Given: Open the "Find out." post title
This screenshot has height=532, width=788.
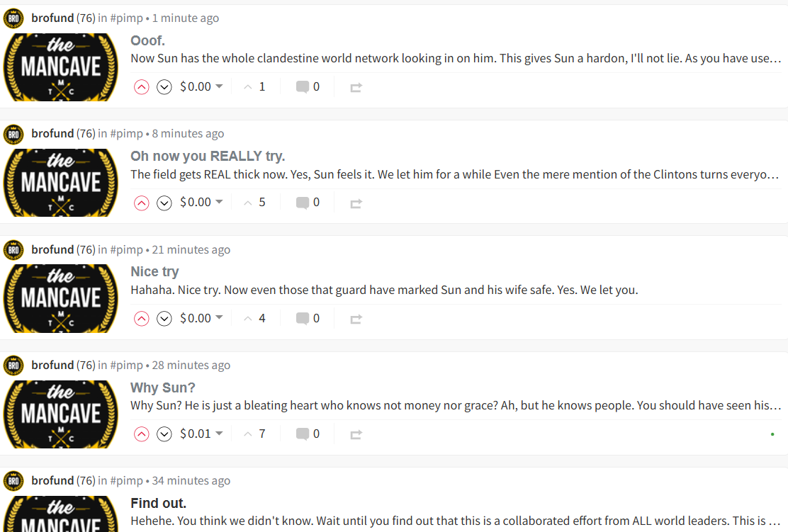Looking at the screenshot, I should [158, 504].
